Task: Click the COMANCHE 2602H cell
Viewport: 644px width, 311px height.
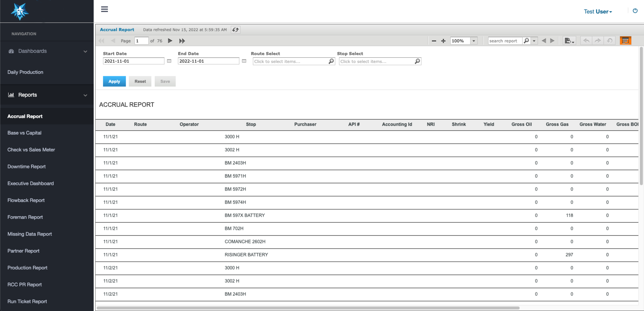Action: [245, 242]
